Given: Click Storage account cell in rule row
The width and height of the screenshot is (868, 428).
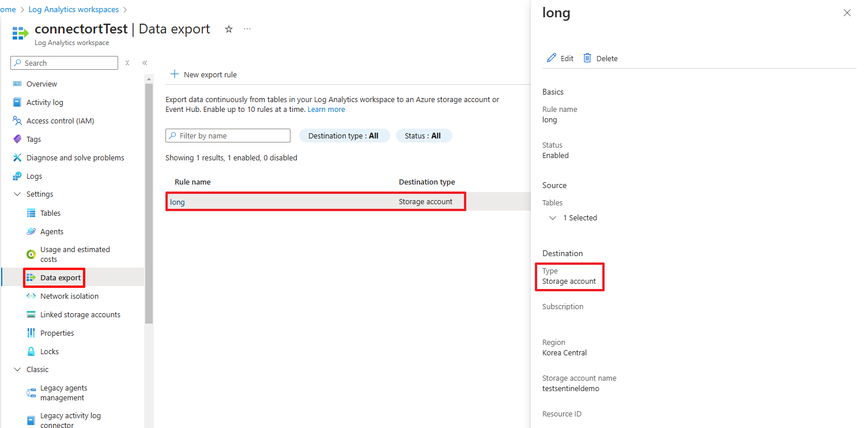Looking at the screenshot, I should tap(425, 202).
